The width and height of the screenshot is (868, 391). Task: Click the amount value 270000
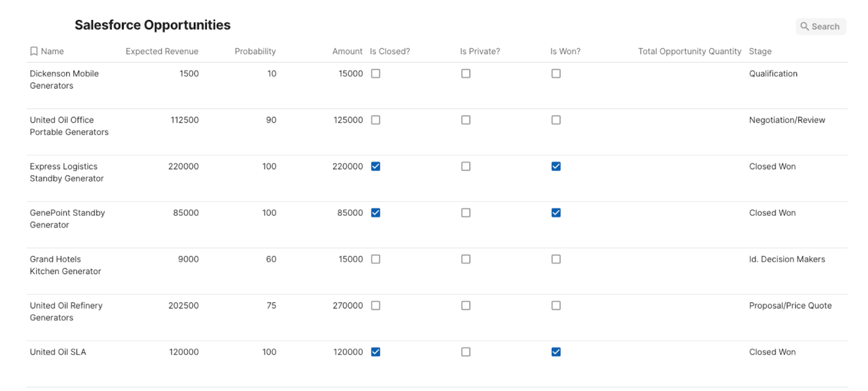[x=348, y=306]
